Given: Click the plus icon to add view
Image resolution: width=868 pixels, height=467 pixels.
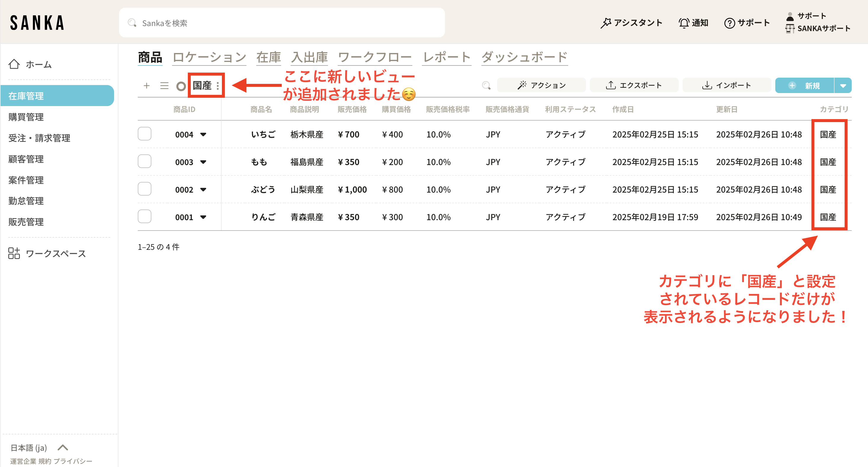Looking at the screenshot, I should pyautogui.click(x=147, y=86).
